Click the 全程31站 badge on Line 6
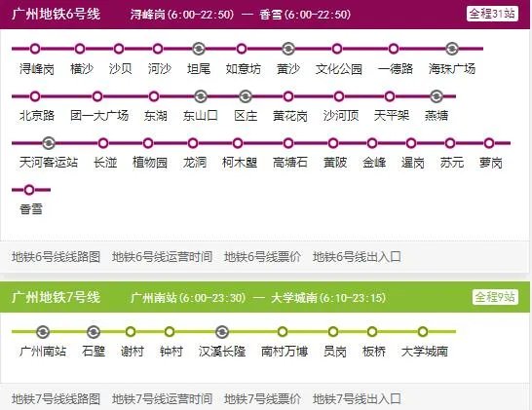The height and width of the screenshot is (410, 532). [492, 14]
